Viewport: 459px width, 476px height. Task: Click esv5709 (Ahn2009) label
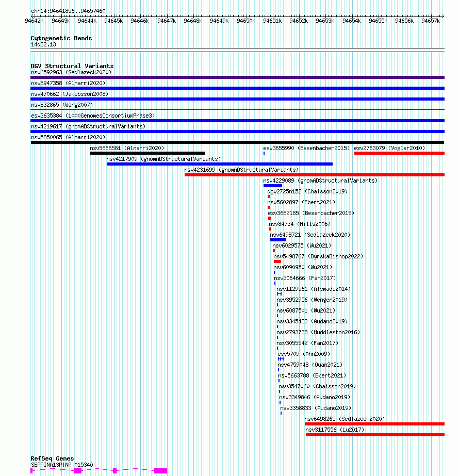(x=304, y=354)
